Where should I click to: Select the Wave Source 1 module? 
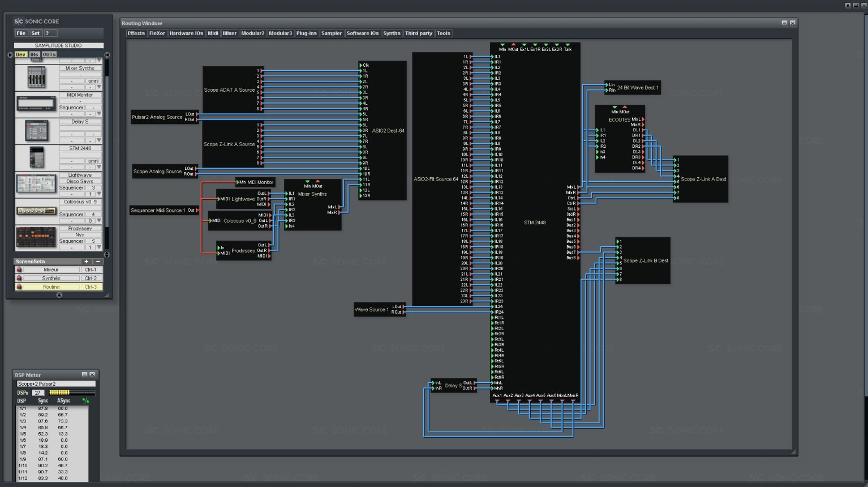click(379, 310)
